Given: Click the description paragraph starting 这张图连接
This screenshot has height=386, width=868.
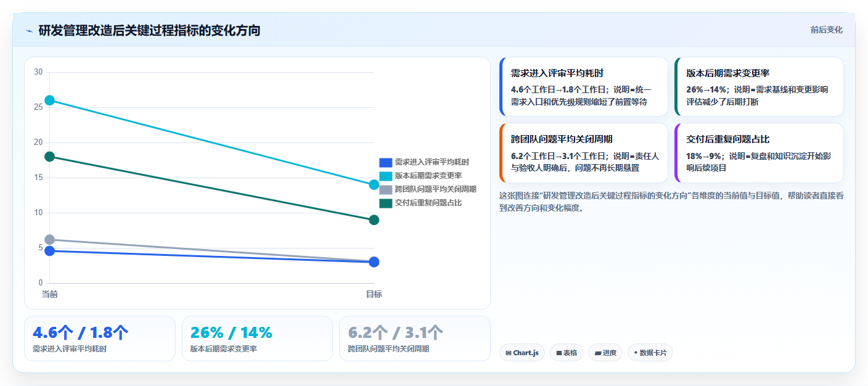Looking at the screenshot, I should (671, 202).
